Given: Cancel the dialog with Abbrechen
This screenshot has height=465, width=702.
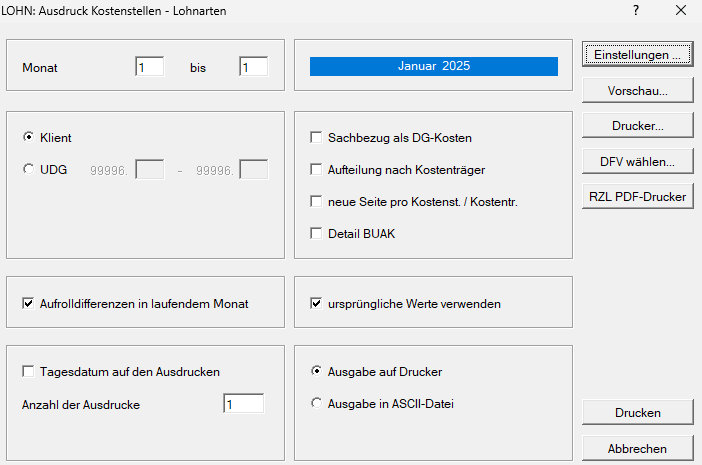Looking at the screenshot, I should coord(637,448).
